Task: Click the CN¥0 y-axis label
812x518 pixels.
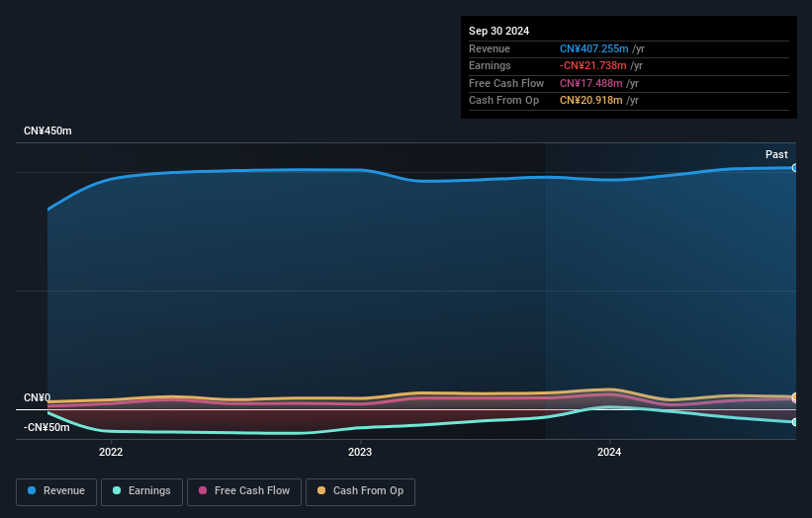Action: (x=38, y=397)
